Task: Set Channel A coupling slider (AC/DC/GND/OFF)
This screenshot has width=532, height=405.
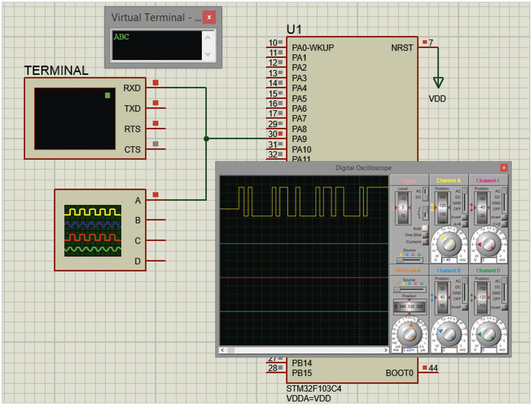Action: (x=465, y=200)
